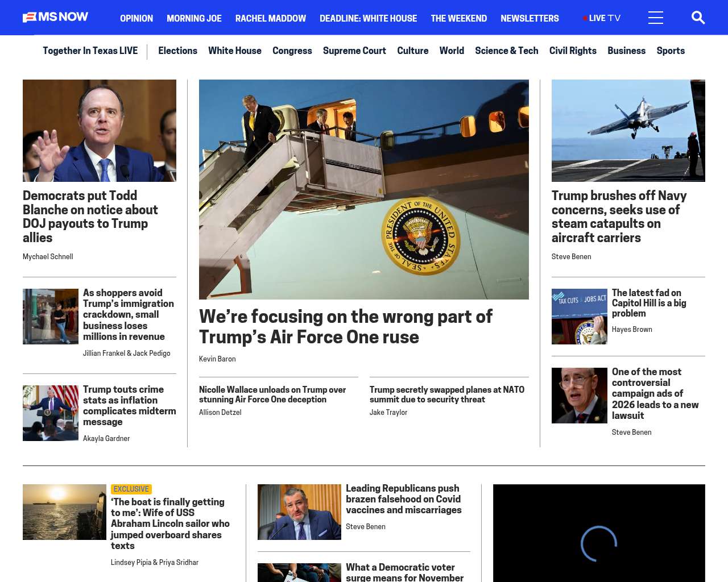
Task: Open the hamburger menu icon
Action: [656, 18]
